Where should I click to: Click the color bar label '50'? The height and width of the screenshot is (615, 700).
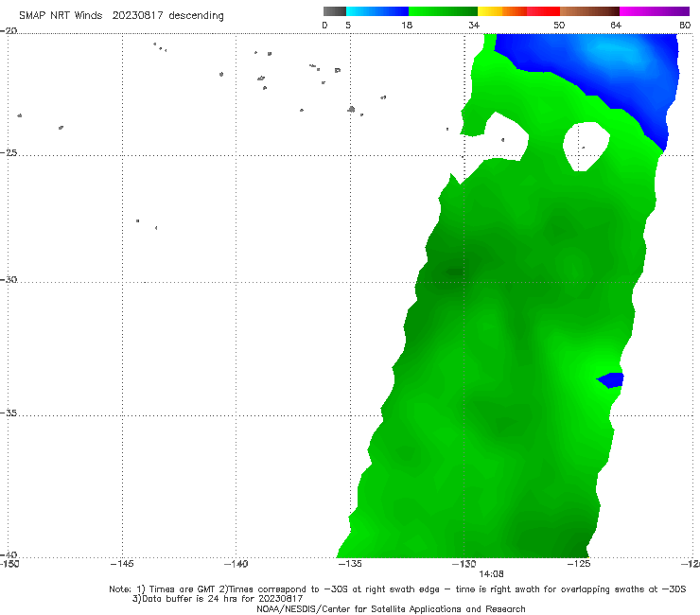click(x=559, y=26)
